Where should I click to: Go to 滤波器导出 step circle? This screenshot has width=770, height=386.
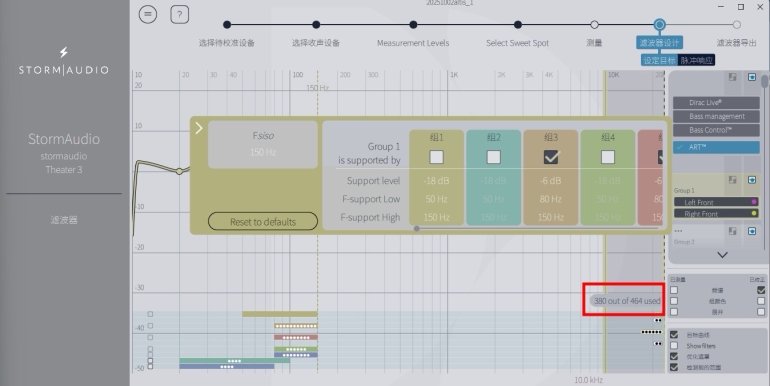[x=736, y=25]
